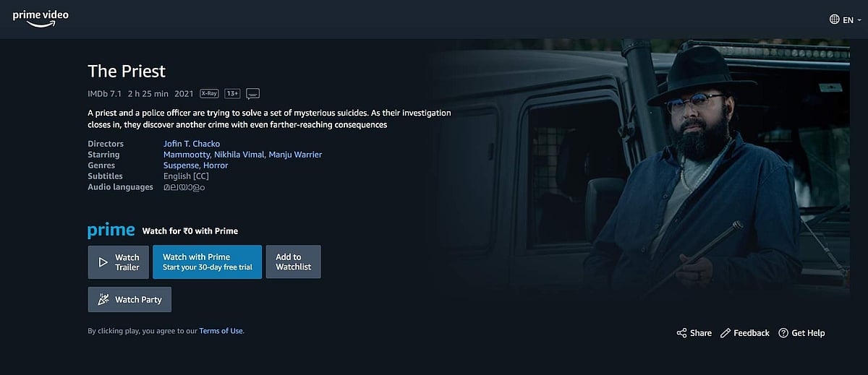Add The Priest to Watchlist
868x375 pixels.
293,262
